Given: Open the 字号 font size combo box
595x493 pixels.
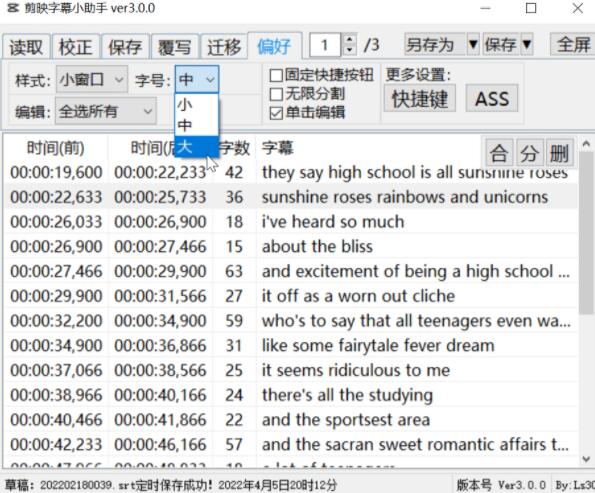Looking at the screenshot, I should (197, 79).
